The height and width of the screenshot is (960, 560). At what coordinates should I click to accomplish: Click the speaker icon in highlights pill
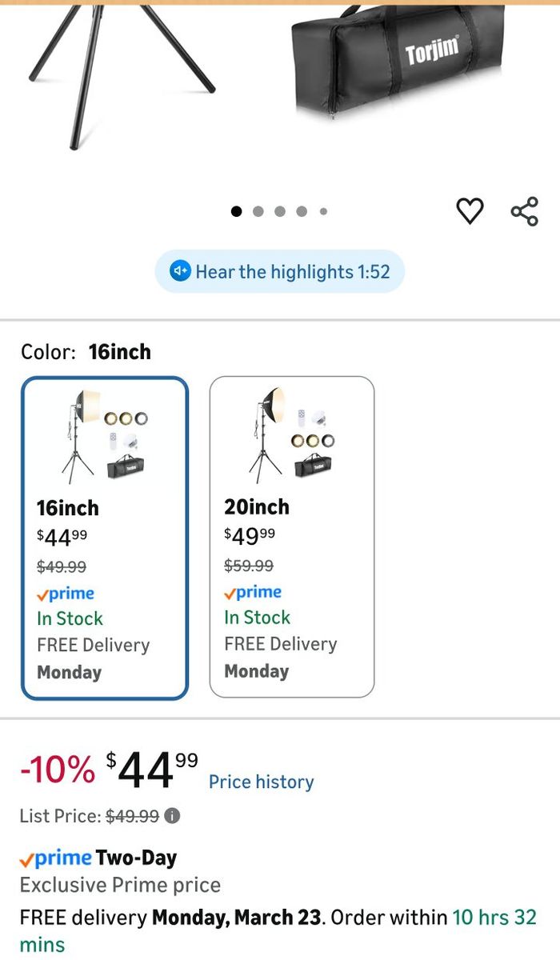point(181,271)
